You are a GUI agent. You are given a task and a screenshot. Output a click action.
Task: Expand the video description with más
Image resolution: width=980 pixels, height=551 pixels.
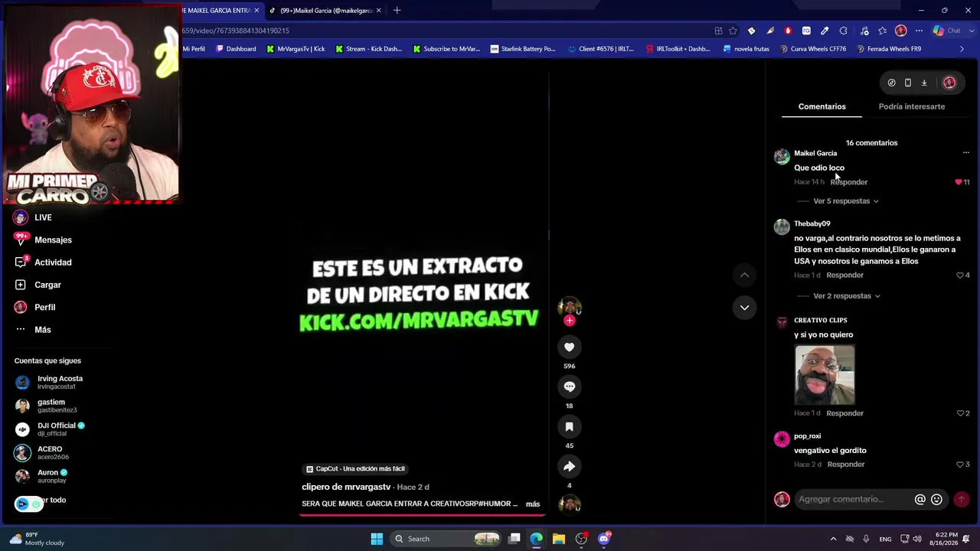[533, 504]
